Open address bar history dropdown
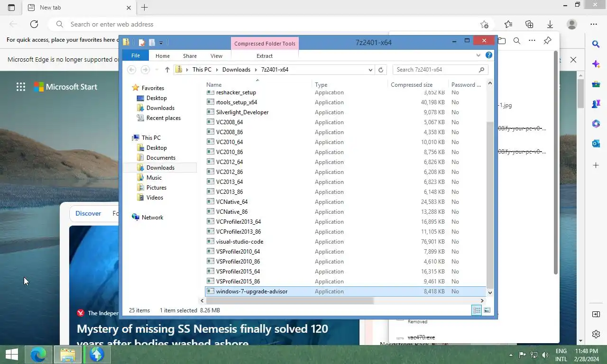The width and height of the screenshot is (607, 364). pos(370,70)
